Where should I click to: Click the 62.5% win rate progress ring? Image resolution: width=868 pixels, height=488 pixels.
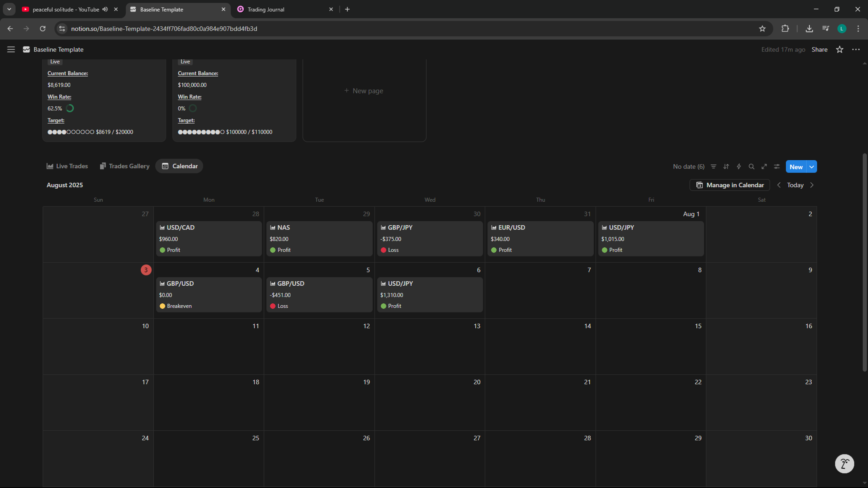(x=70, y=108)
